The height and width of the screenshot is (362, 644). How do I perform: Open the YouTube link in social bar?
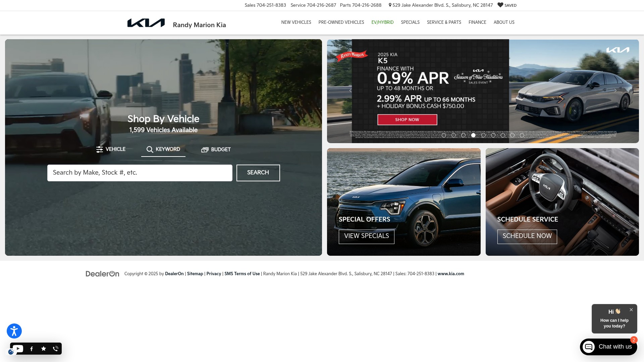pos(18,349)
